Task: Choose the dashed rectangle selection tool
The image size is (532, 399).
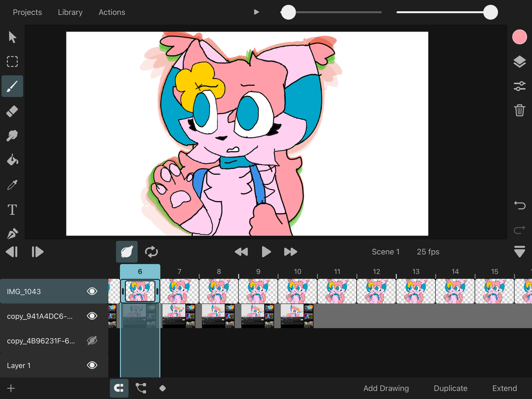Action: point(12,62)
